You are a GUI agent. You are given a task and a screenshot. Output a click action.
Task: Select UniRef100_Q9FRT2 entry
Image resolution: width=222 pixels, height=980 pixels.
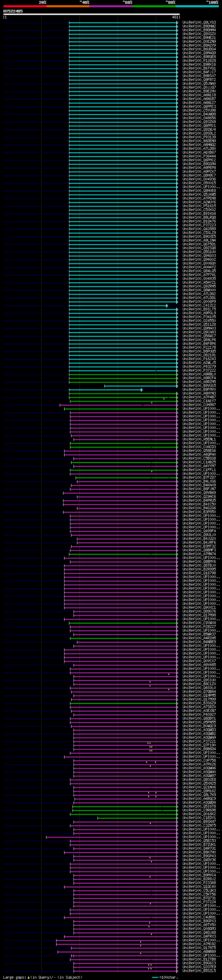(199, 80)
